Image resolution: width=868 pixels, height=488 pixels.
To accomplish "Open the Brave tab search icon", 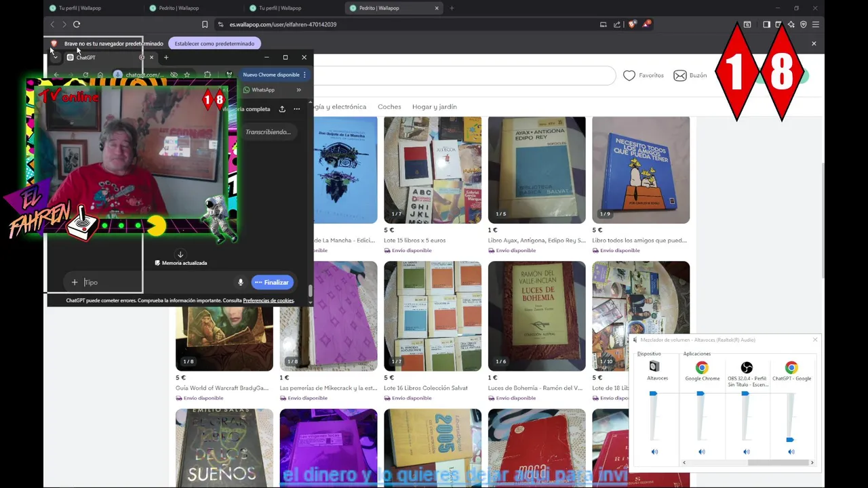I will (747, 24).
